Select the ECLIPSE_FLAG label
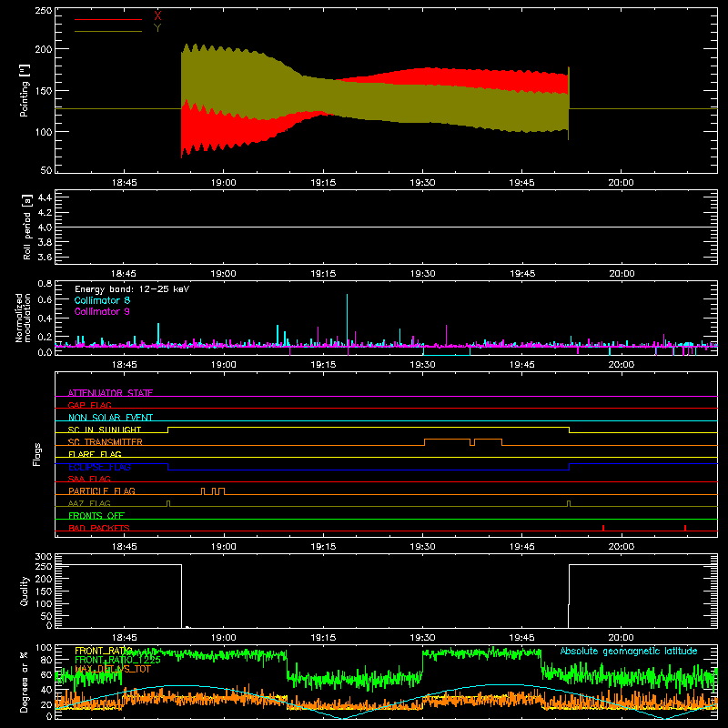The height and width of the screenshot is (728, 728). click(x=99, y=467)
